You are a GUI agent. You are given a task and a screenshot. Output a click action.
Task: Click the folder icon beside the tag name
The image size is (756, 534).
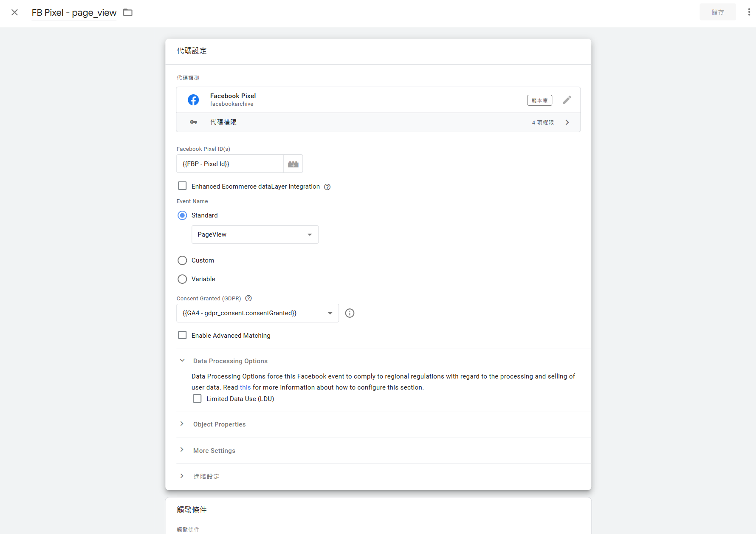click(x=127, y=13)
